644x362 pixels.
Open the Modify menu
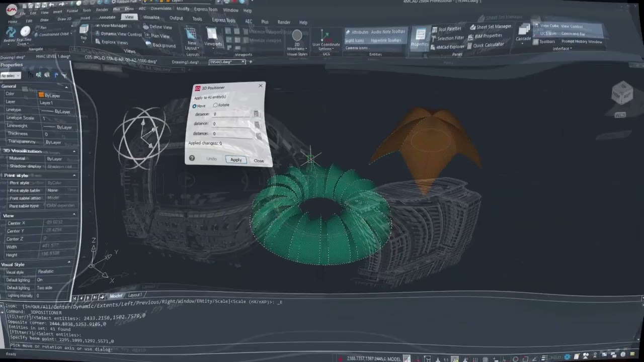click(x=183, y=9)
